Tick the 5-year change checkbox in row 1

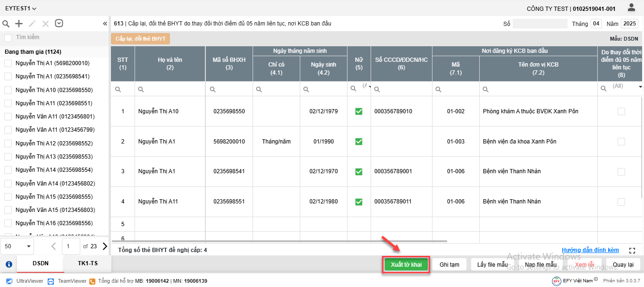pyautogui.click(x=621, y=111)
